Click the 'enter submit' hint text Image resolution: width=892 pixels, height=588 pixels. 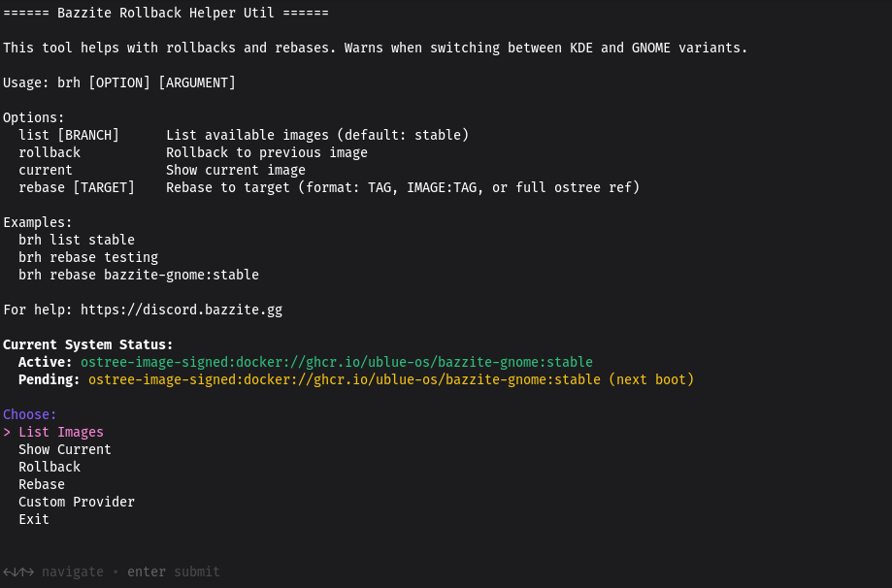(x=174, y=572)
